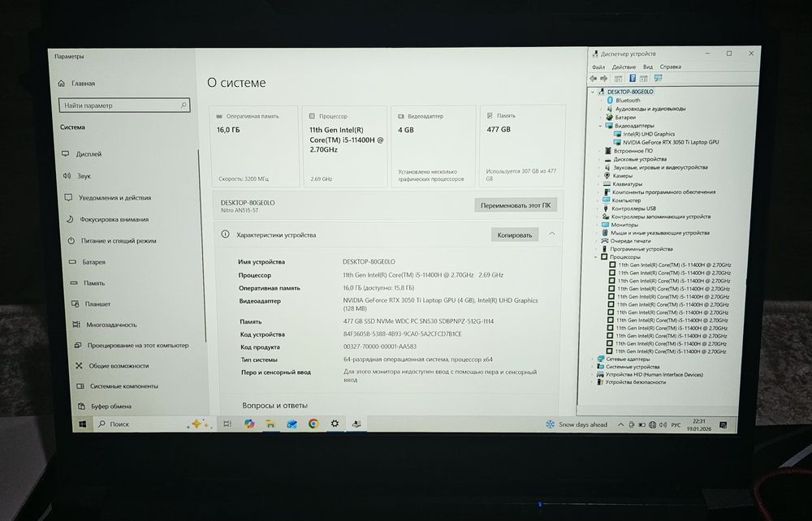The image size is (812, 521).
Task: Collapse Видеоадаптеры category
Action: click(x=601, y=126)
